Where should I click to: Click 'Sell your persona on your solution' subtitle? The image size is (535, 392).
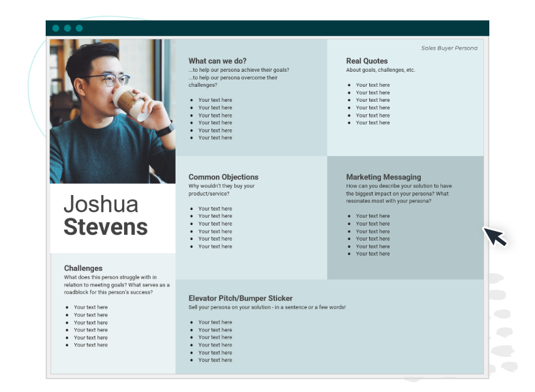point(267,307)
